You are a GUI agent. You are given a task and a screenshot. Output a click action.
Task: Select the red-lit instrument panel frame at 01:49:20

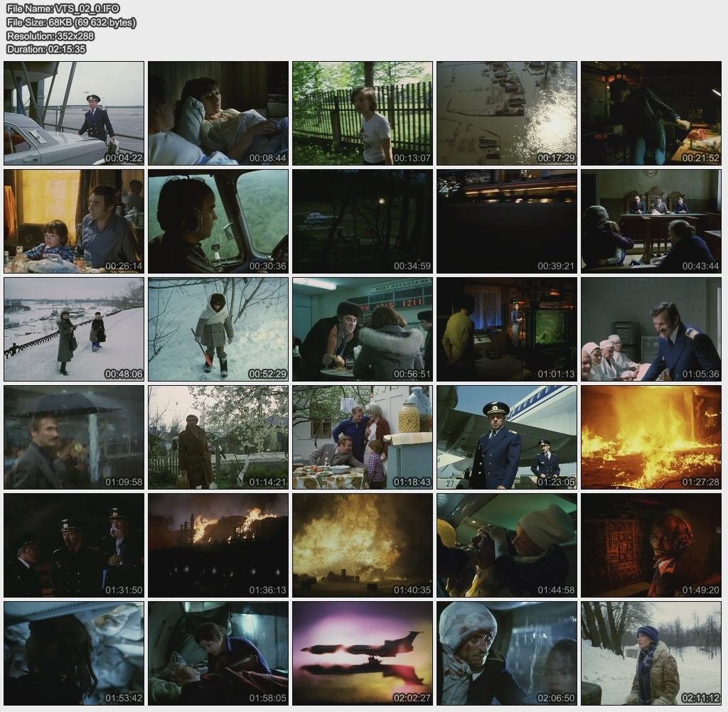point(651,546)
